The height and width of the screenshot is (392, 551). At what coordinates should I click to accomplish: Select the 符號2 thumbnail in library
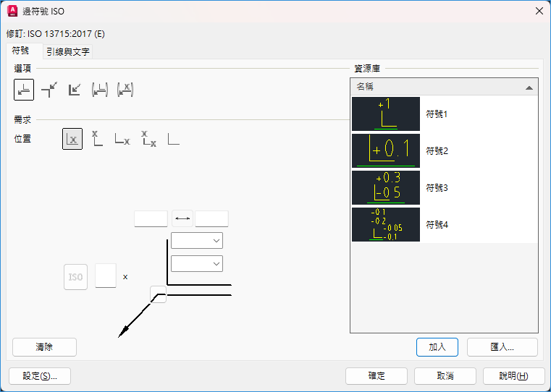tap(386, 151)
